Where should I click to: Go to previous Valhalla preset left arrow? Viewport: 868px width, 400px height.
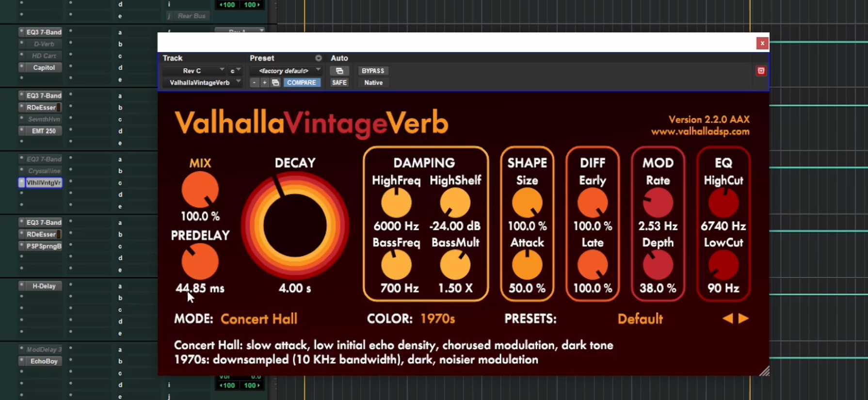click(x=727, y=319)
